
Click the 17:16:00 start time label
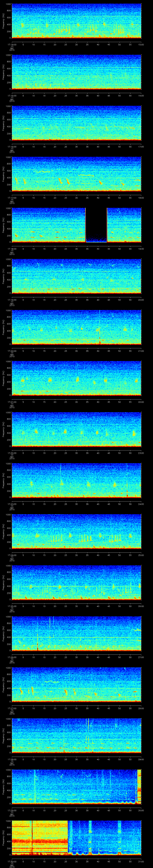[x=12, y=147]
